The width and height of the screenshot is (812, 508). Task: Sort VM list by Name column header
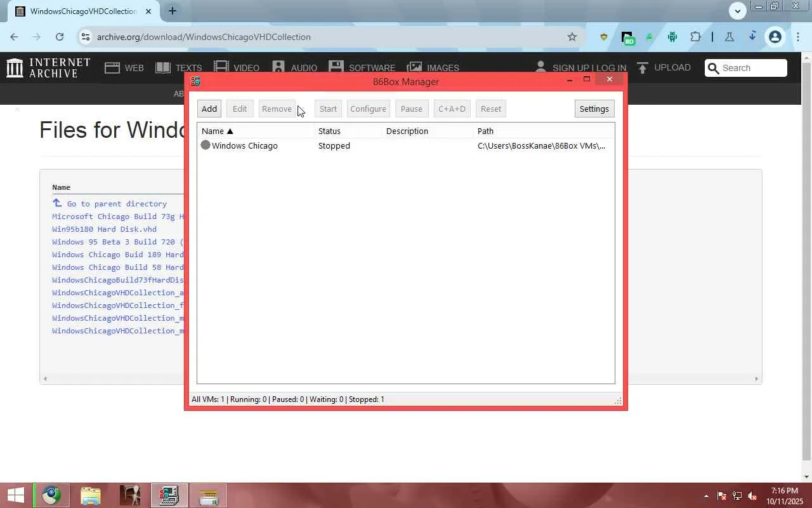pyautogui.click(x=256, y=131)
